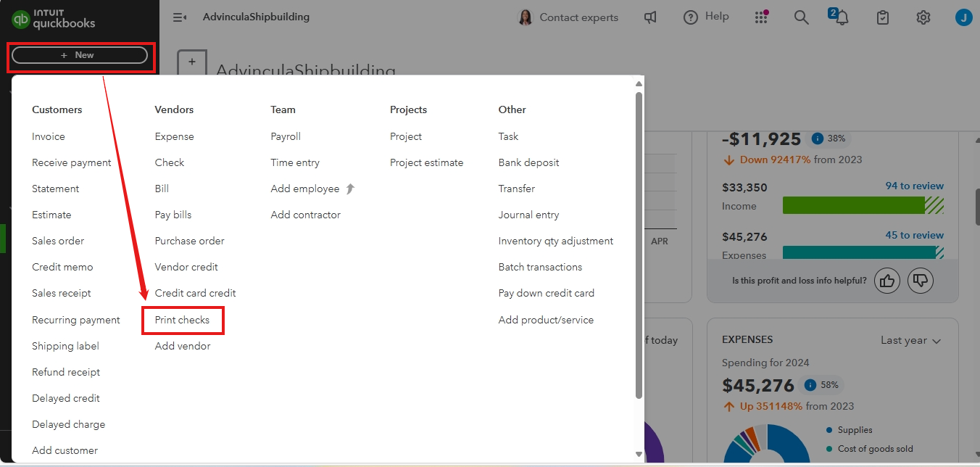Screen dimensions: 980x467
Task: Click the info icon next to 58%
Action: [810, 385]
